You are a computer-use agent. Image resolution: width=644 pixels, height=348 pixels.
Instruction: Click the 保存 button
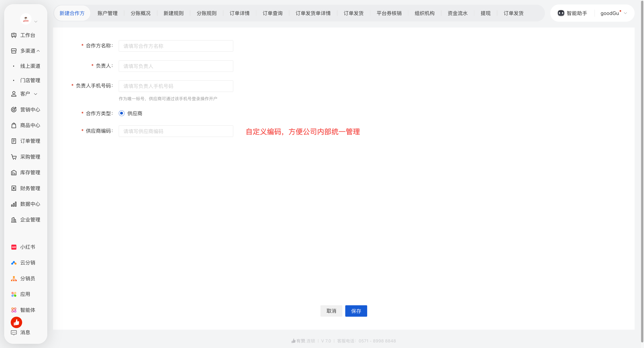pyautogui.click(x=356, y=311)
